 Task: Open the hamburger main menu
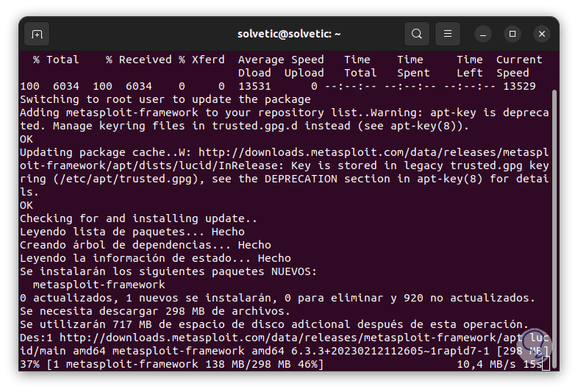(446, 34)
